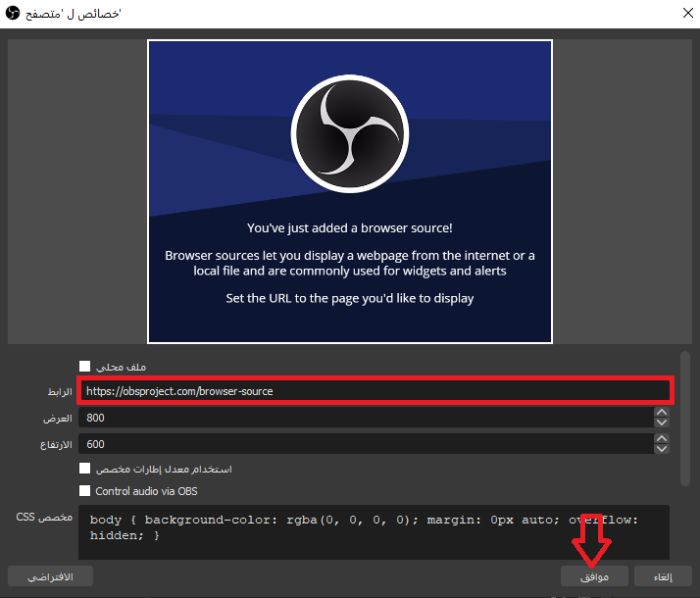Viewport: 700px width, 598px height.
Task: Decrease width with the down arrow
Action: click(662, 423)
